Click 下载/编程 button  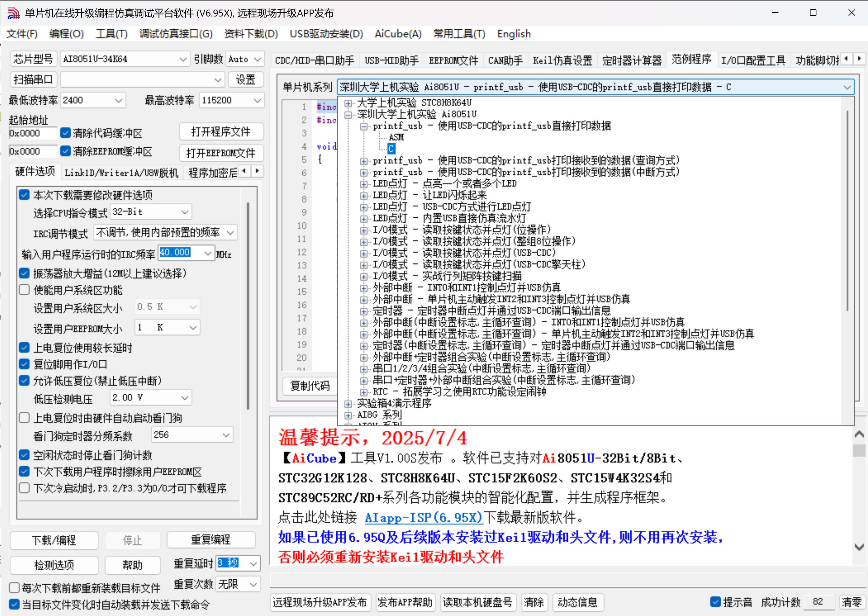tap(54, 540)
